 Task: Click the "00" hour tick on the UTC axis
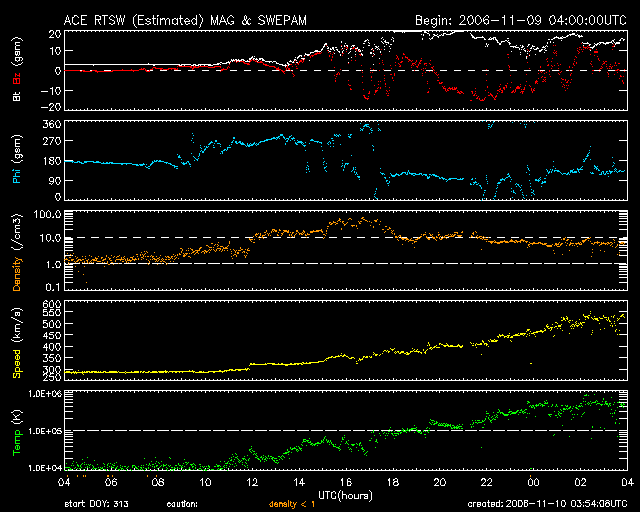(533, 483)
